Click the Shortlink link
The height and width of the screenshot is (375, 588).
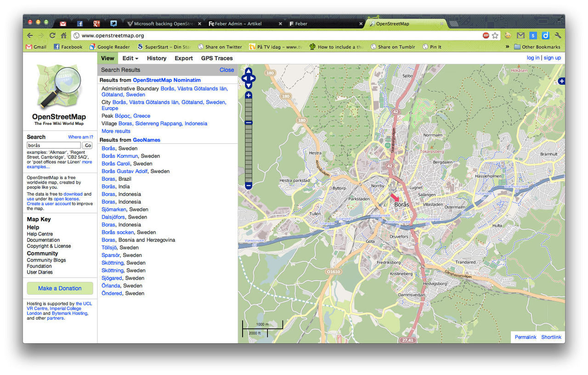click(551, 337)
